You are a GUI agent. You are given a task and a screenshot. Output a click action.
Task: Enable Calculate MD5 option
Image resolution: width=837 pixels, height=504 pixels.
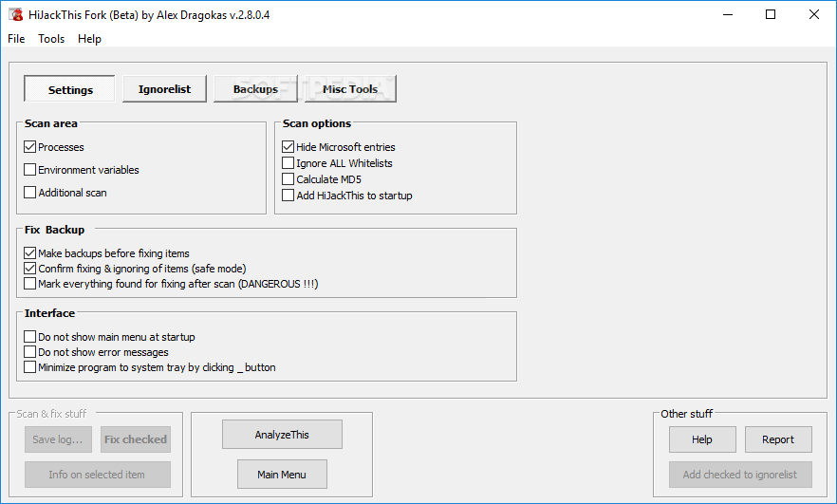tap(288, 178)
